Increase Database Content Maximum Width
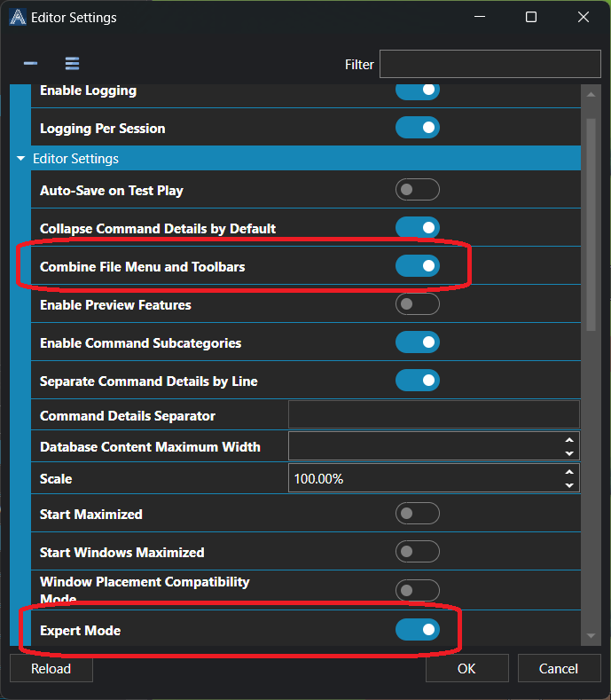This screenshot has width=611, height=700. [569, 440]
